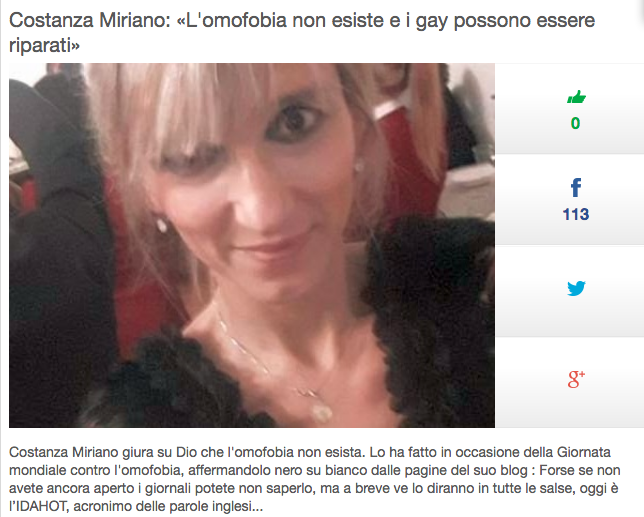This screenshot has height=517, width=644.
Task: Click the Facebook "f" share icon
Action: pyautogui.click(x=576, y=188)
